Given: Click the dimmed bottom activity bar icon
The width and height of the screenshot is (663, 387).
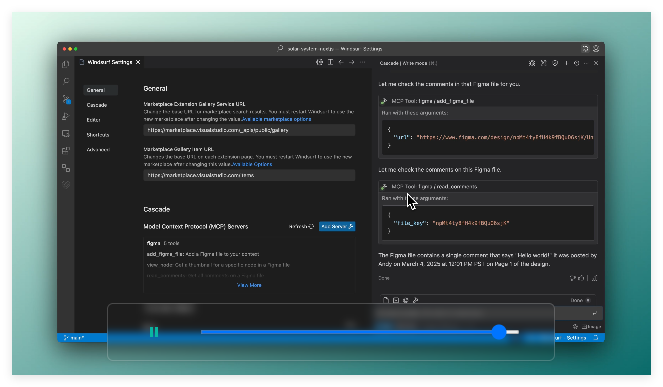Looking at the screenshot, I should coord(66,185).
